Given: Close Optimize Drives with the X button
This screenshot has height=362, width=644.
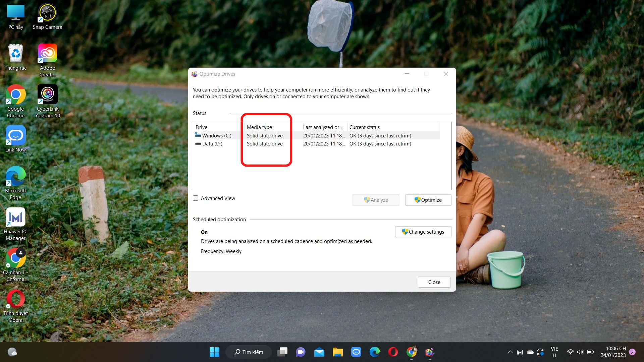Looking at the screenshot, I should pyautogui.click(x=446, y=74).
